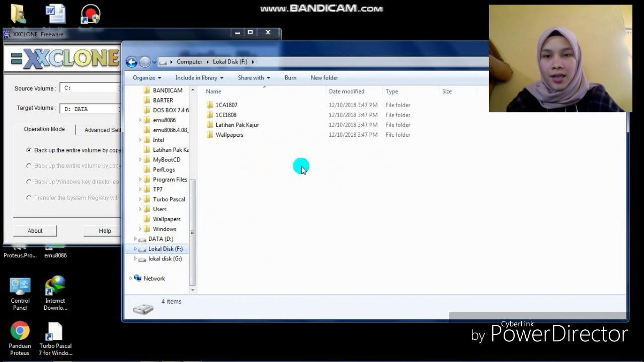
Task: Expand emu8086 folder in tree
Action: pos(140,120)
